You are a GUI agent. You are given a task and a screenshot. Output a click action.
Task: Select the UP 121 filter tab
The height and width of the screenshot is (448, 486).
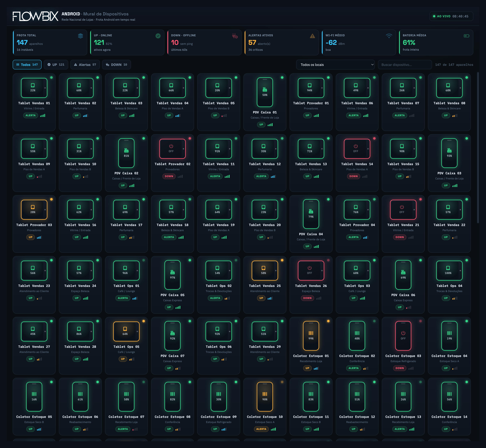56,65
